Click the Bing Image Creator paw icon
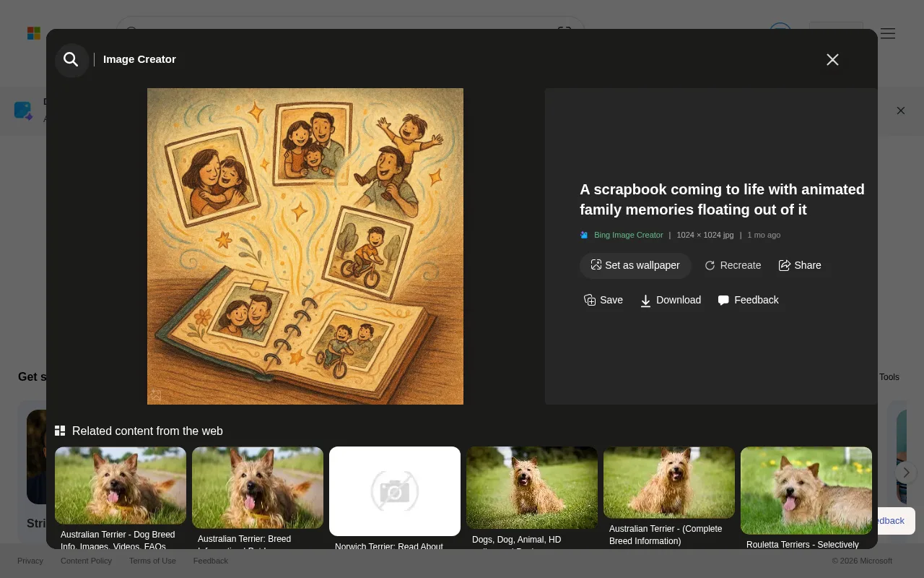The image size is (924, 578). 585,235
